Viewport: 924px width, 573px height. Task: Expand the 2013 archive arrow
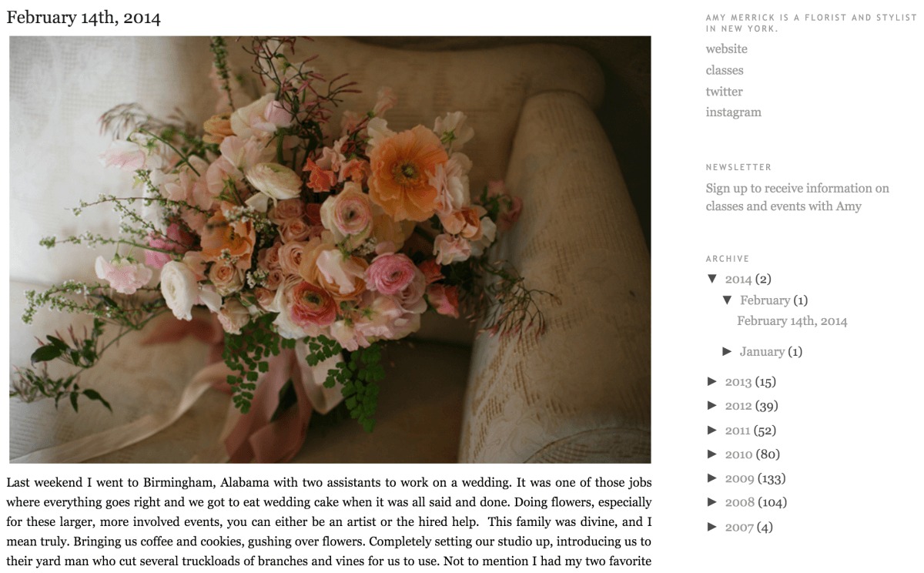tap(712, 381)
